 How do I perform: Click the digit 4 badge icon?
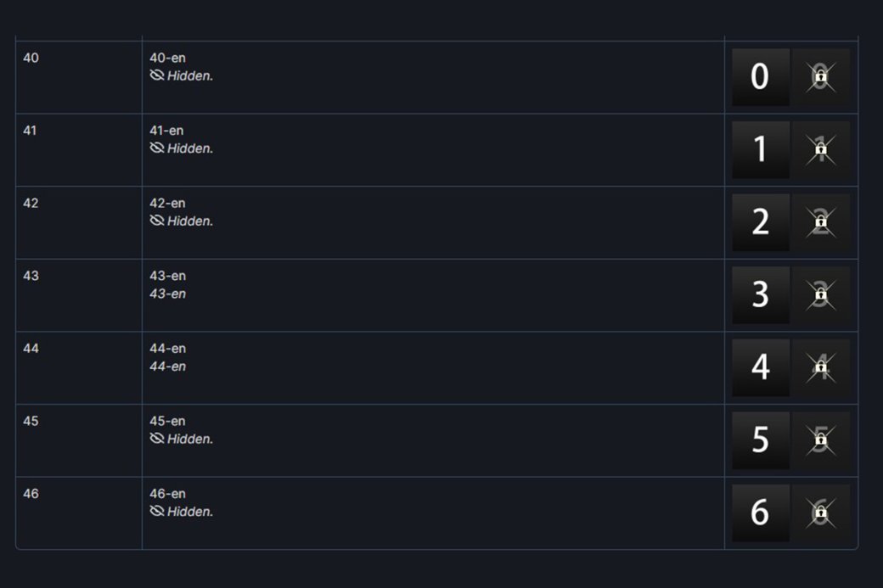coord(761,367)
